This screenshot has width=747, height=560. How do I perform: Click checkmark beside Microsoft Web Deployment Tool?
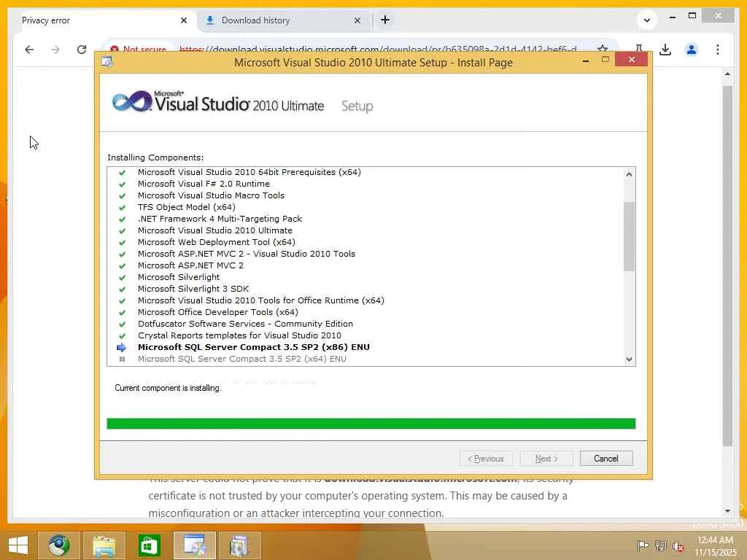click(x=122, y=242)
